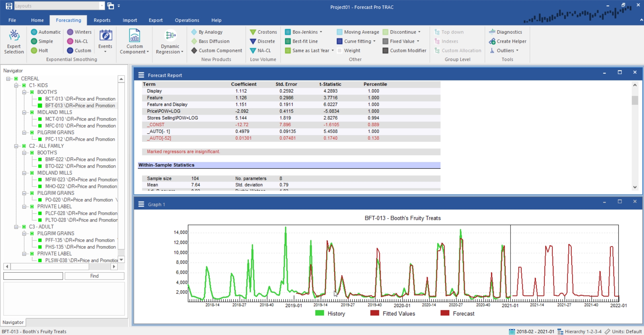Click the Diagnostics tool icon
The width and height of the screenshot is (644, 335).
click(492, 32)
